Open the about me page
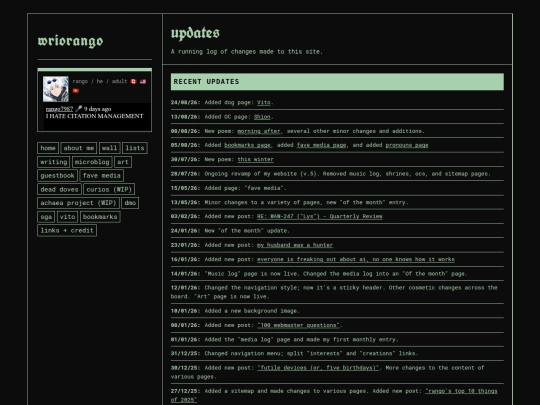This screenshot has height=405, width=540. click(x=79, y=148)
